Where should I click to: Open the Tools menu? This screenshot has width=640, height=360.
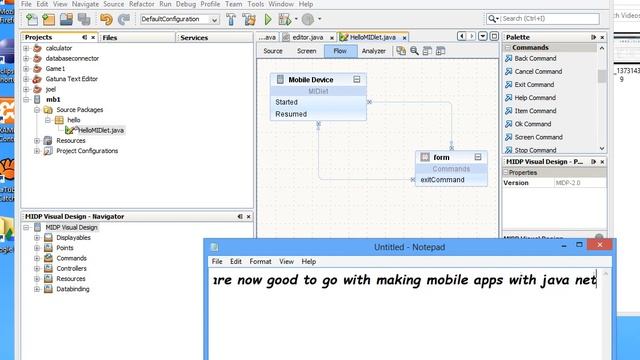tap(256, 4)
